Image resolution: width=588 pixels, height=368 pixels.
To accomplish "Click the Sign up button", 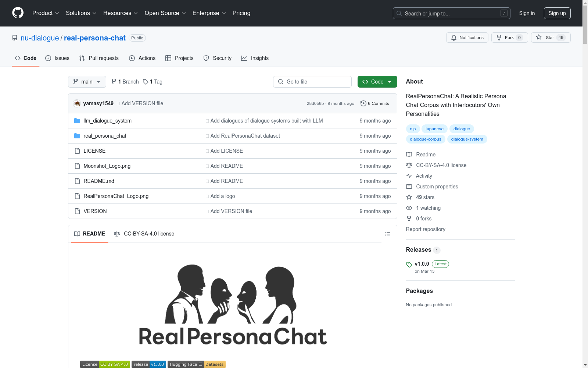I will tap(557, 13).
